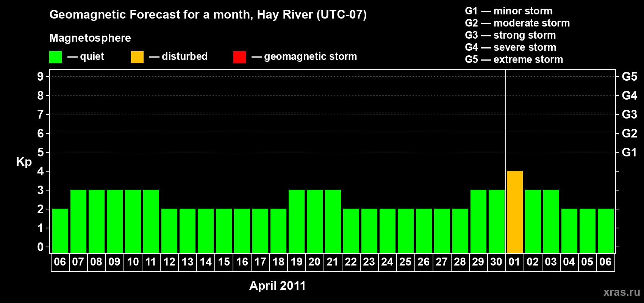Click the orange Kp 4 bar for day 01
The image size is (644, 303).
pos(515,212)
